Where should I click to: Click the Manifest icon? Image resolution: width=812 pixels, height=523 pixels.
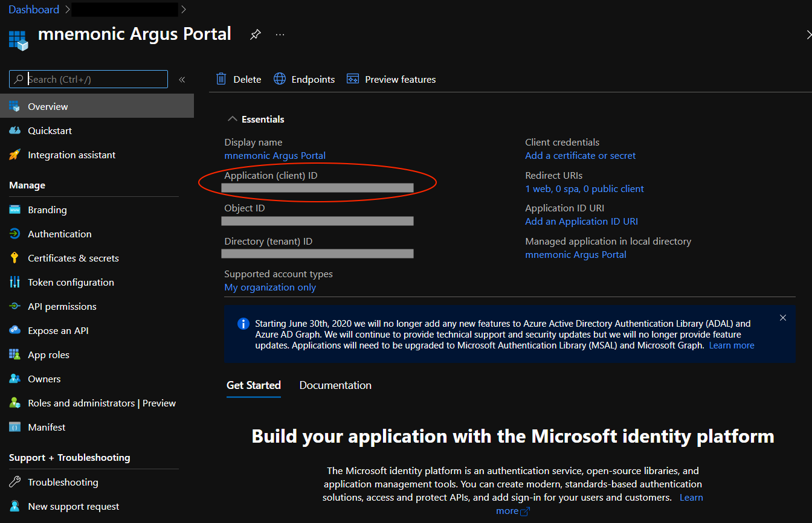click(14, 427)
